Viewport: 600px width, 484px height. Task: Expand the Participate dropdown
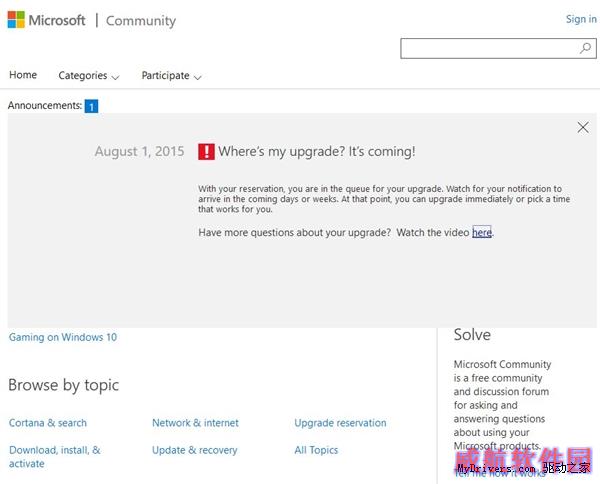(171, 76)
